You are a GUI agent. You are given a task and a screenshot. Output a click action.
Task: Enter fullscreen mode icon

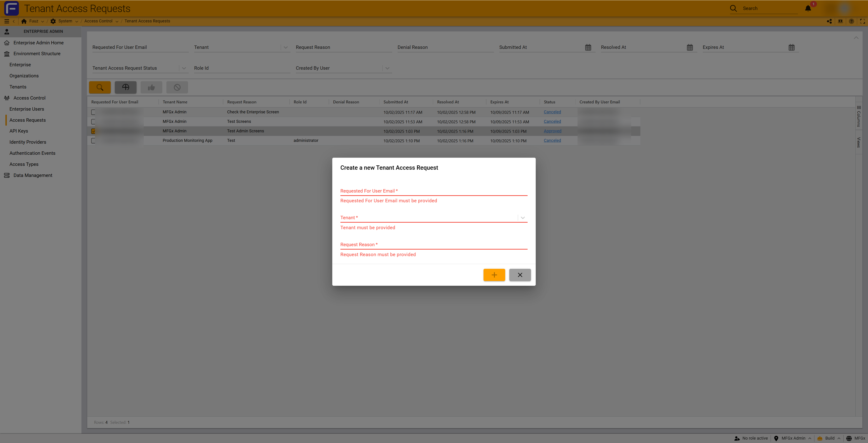pos(863,21)
